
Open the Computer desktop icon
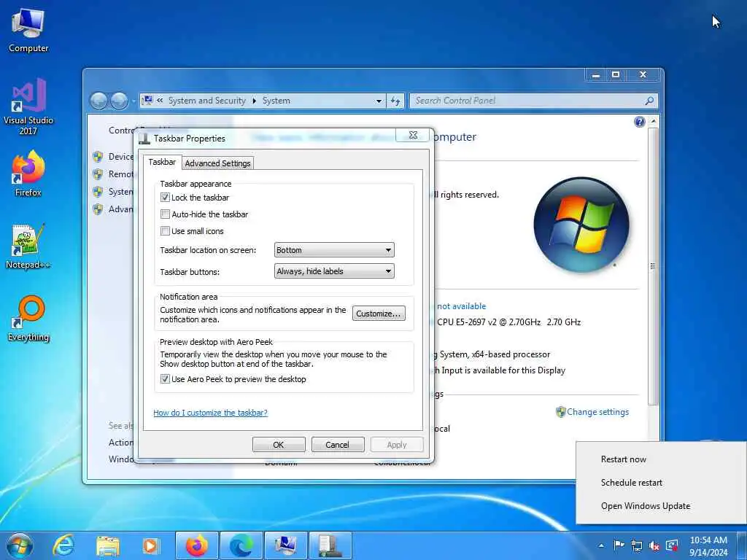28,29
